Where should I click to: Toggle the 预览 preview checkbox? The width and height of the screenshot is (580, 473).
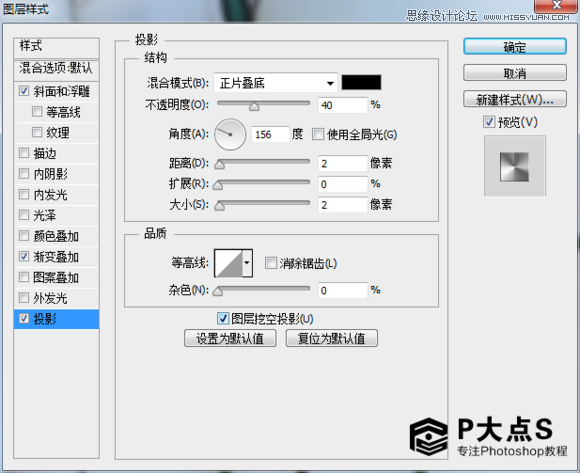[x=489, y=122]
